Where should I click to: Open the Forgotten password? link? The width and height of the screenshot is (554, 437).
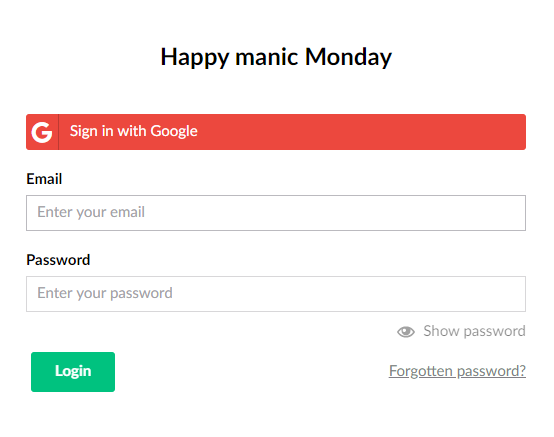[457, 371]
